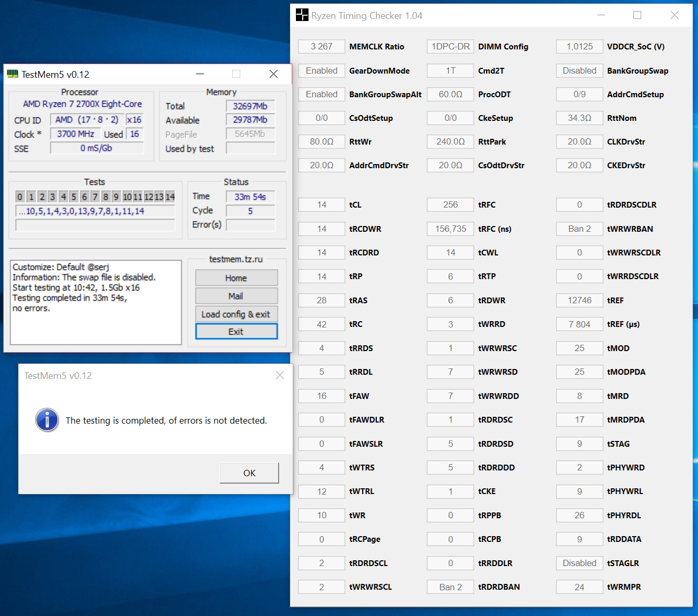
Task: Click the CPU ID AMD (17·8·2) field
Action: coord(87,120)
